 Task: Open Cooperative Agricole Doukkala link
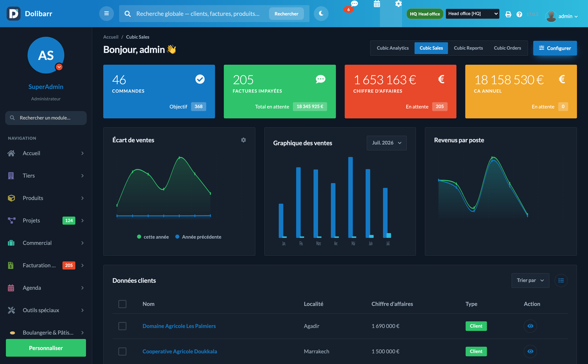click(180, 351)
